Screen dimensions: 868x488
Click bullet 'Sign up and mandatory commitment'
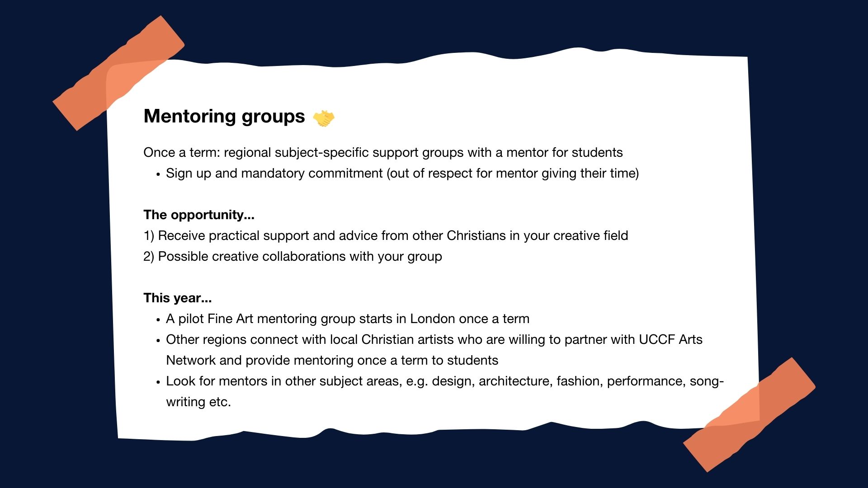[402, 174]
